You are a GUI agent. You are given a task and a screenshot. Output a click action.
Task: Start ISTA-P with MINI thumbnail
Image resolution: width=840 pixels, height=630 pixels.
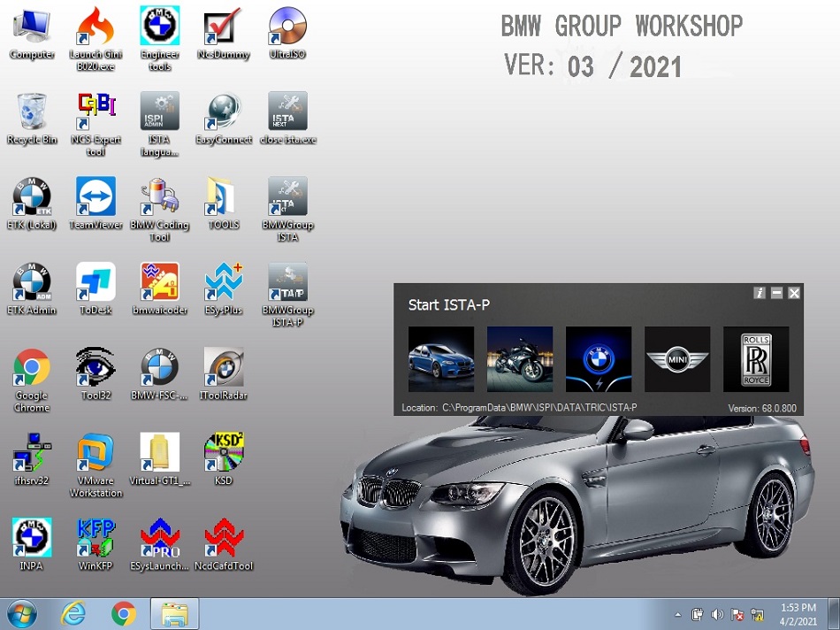click(677, 359)
